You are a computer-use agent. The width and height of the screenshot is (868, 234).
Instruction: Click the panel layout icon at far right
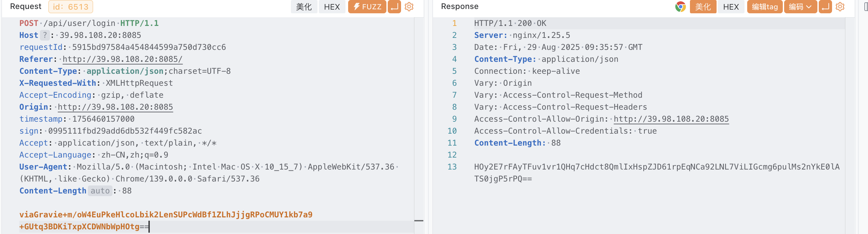[865, 7]
